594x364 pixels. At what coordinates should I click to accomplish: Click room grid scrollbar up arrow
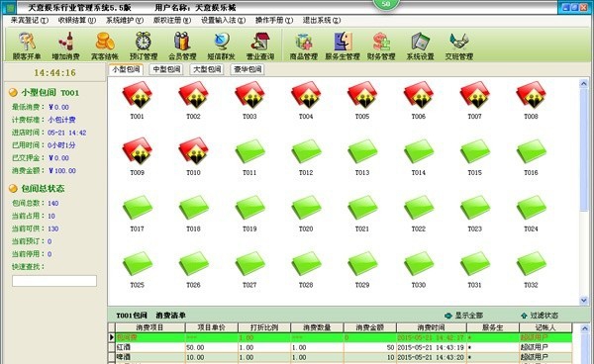(x=583, y=84)
